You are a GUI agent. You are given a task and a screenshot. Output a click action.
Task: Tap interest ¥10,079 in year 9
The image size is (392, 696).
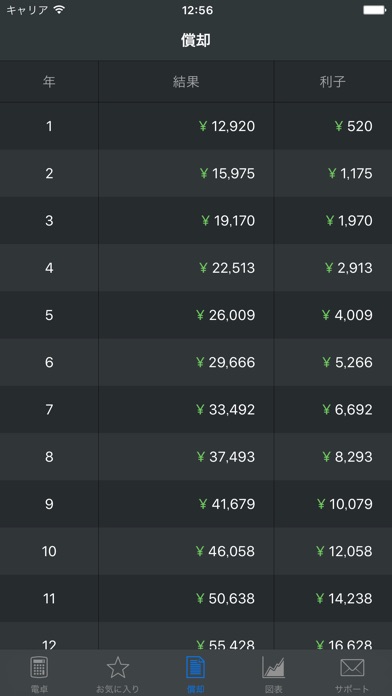click(x=344, y=504)
